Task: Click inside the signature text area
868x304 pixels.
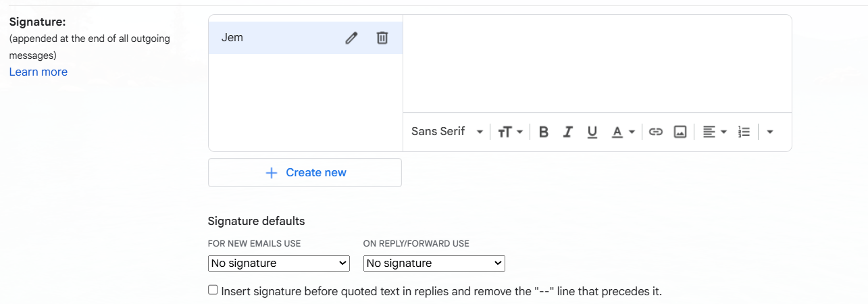Action: coord(597,64)
